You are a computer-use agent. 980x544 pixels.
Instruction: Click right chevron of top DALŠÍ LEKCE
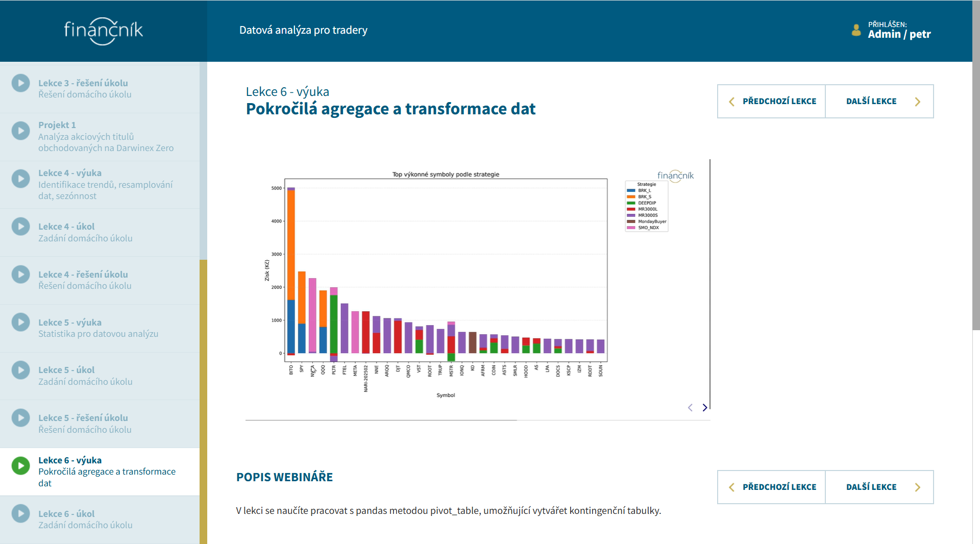918,102
